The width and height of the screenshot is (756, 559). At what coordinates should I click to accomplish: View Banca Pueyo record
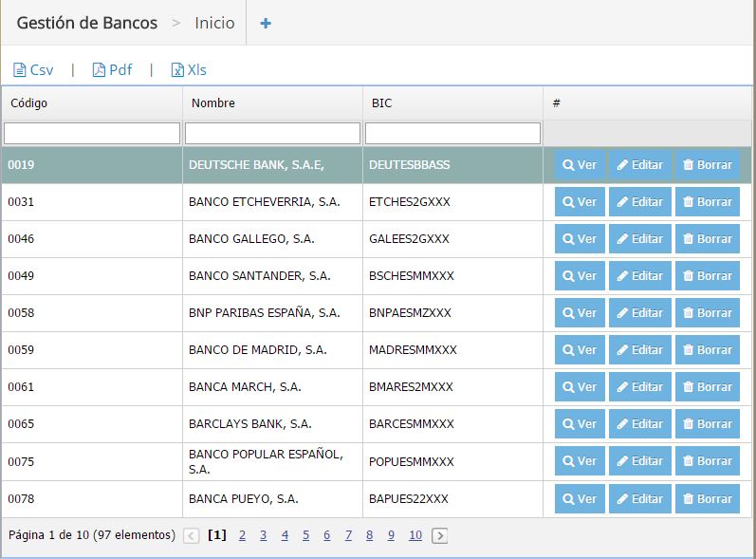pyautogui.click(x=580, y=498)
